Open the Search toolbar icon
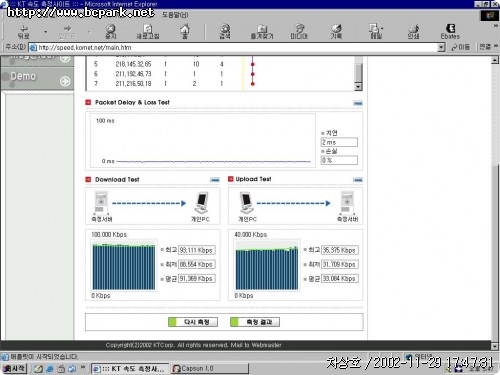This screenshot has height=375, width=500. 225,32
